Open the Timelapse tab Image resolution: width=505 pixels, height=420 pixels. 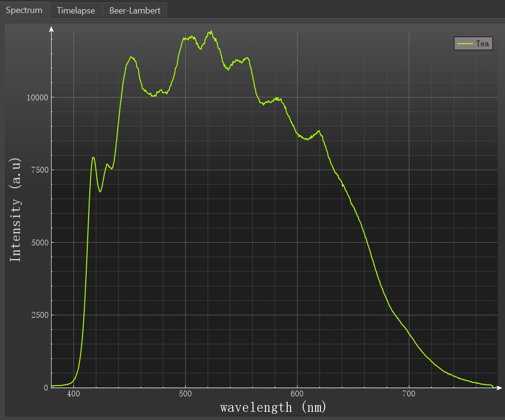click(76, 10)
